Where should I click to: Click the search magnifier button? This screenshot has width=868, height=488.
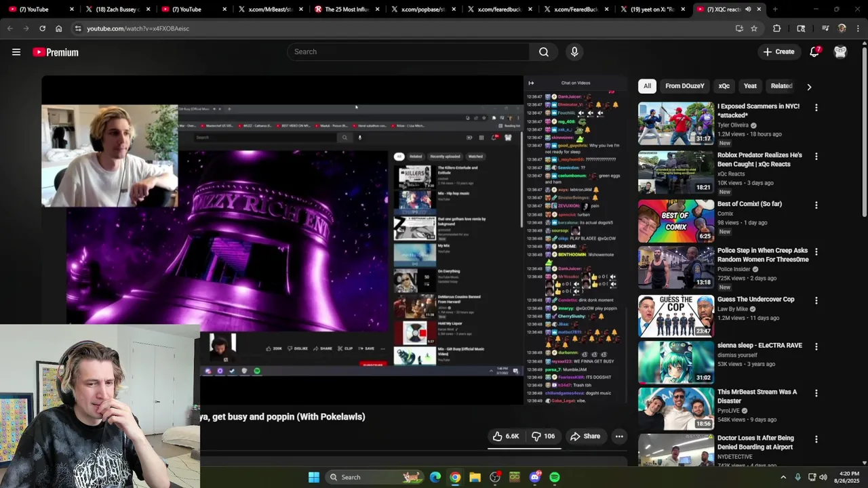[543, 52]
